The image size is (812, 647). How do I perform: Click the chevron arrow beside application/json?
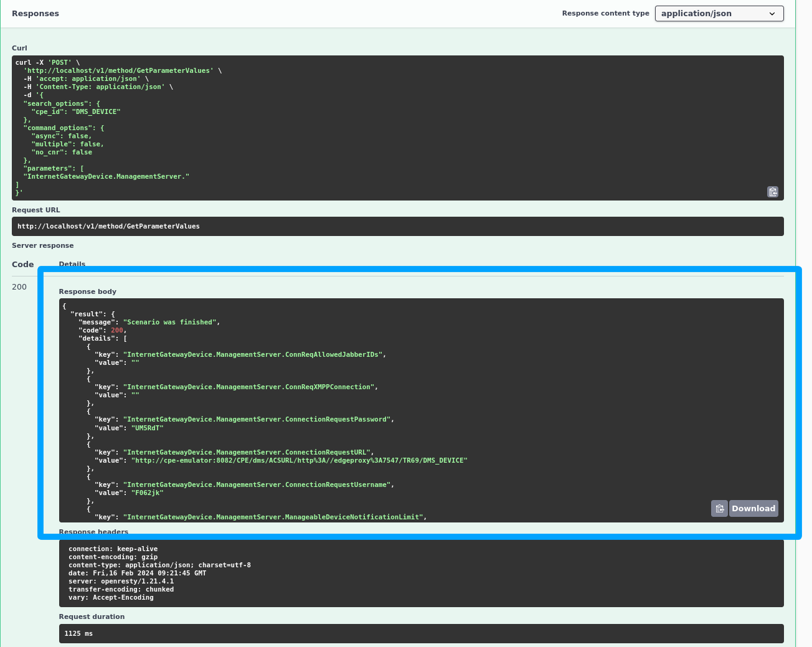click(772, 14)
